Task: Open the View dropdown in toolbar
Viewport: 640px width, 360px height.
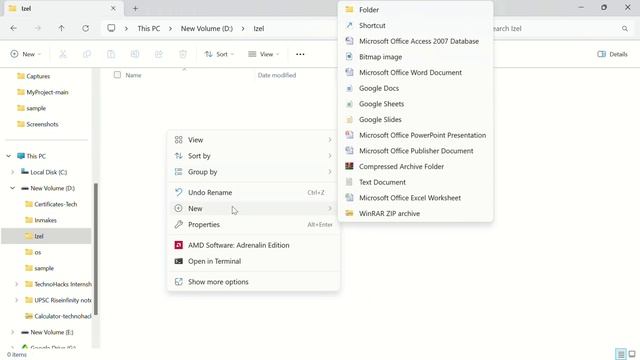Action: (x=264, y=54)
